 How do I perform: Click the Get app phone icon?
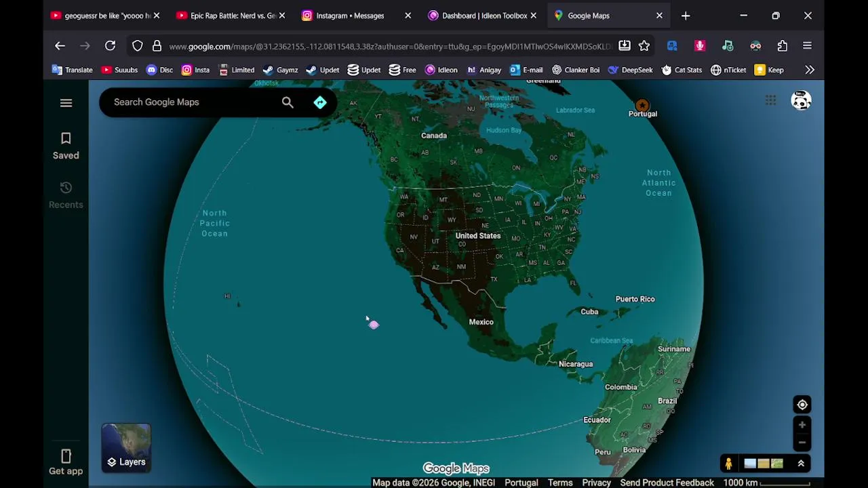tap(66, 456)
